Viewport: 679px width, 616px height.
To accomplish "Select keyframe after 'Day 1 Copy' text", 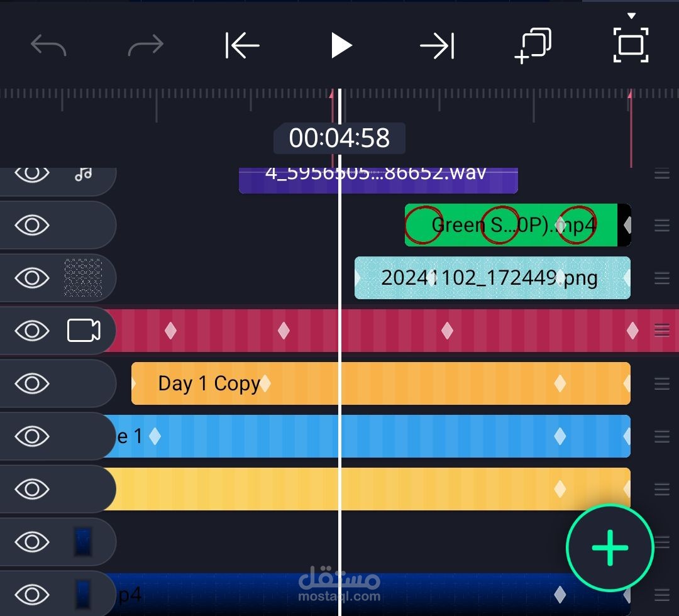I will point(265,383).
